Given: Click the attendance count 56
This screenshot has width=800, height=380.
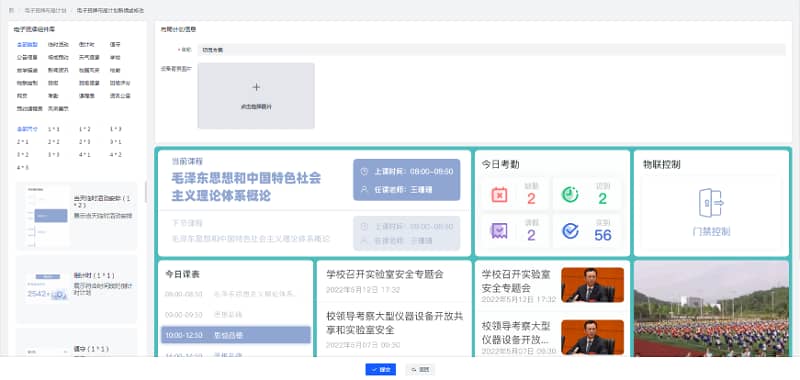Looking at the screenshot, I should click(603, 235).
